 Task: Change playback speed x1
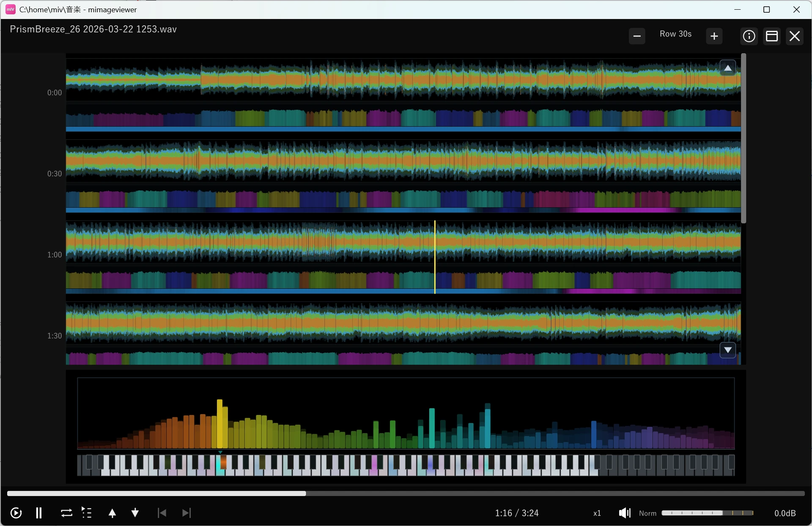(597, 513)
